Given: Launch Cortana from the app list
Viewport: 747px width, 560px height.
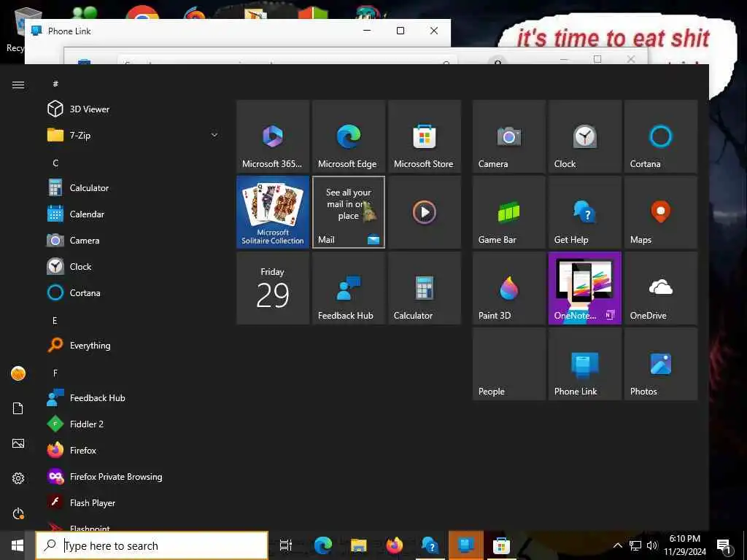Looking at the screenshot, I should click(x=133, y=293).
